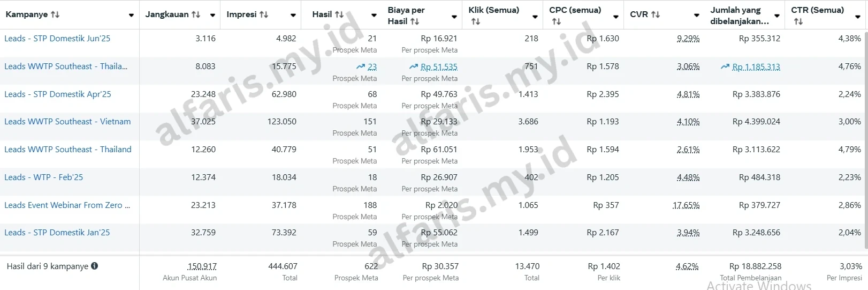This screenshot has height=290, width=868.
Task: Click trend arrow icon beside Rp 51.535
Action: (414, 67)
